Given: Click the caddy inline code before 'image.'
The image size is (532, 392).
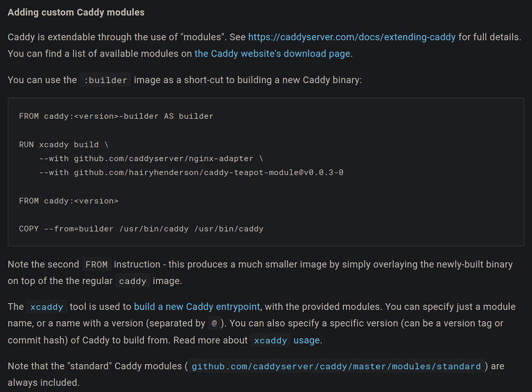Looking at the screenshot, I should click(x=133, y=281).
